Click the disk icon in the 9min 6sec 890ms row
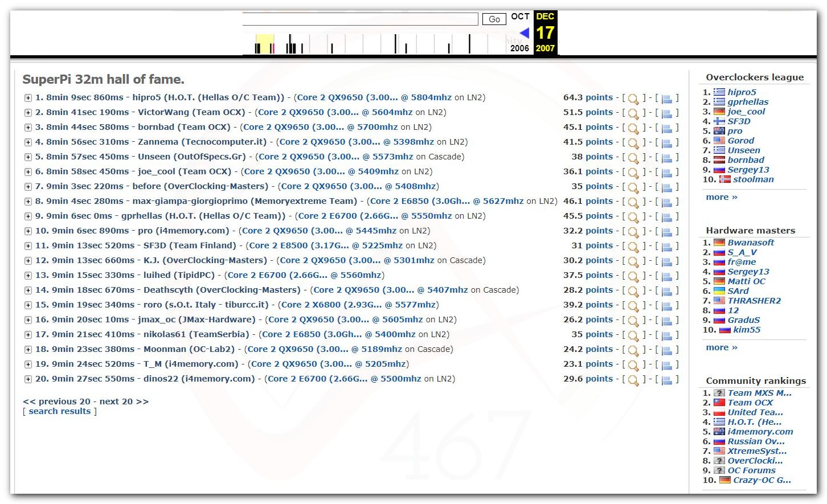 tap(667, 232)
